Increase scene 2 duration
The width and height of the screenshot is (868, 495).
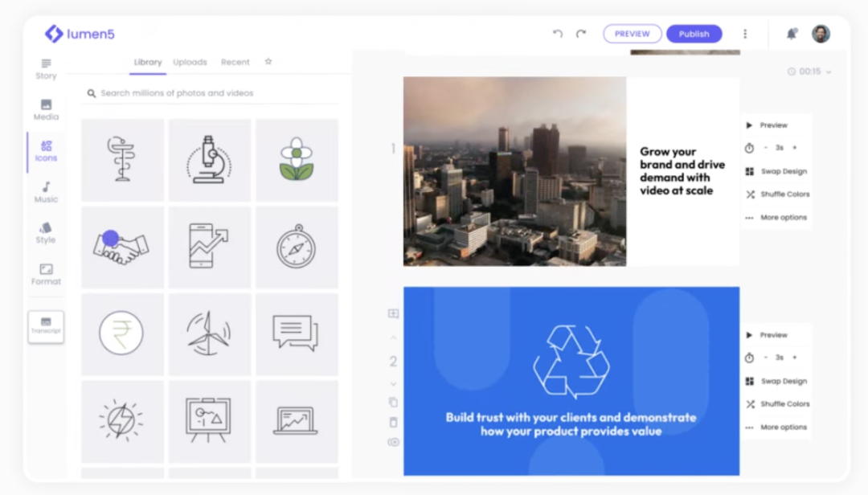click(x=794, y=358)
